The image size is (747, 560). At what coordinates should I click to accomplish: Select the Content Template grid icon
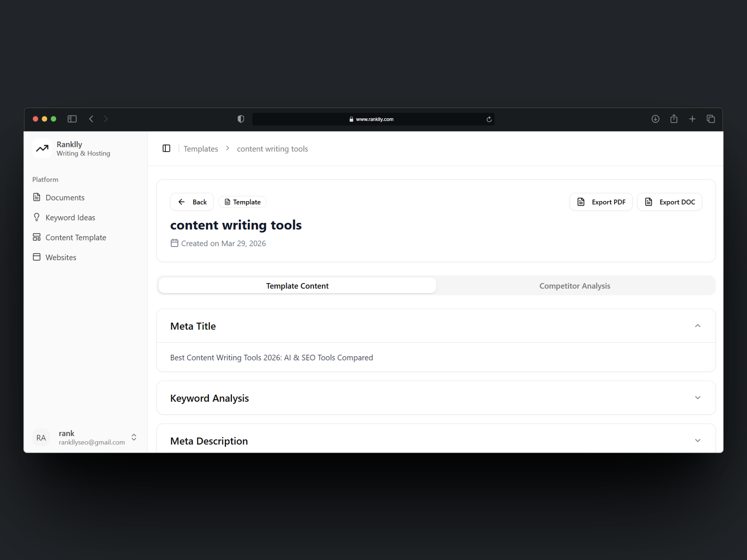click(37, 237)
